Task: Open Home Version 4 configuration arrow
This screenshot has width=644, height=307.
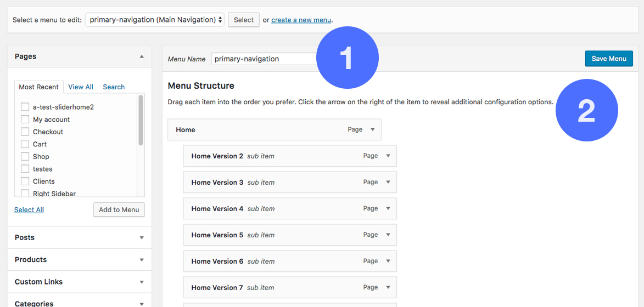Action: pos(388,209)
